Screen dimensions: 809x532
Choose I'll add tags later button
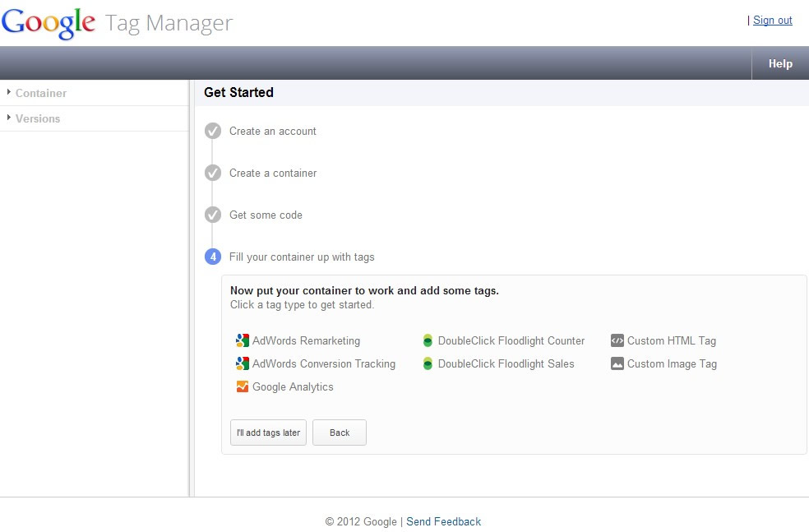[268, 433]
